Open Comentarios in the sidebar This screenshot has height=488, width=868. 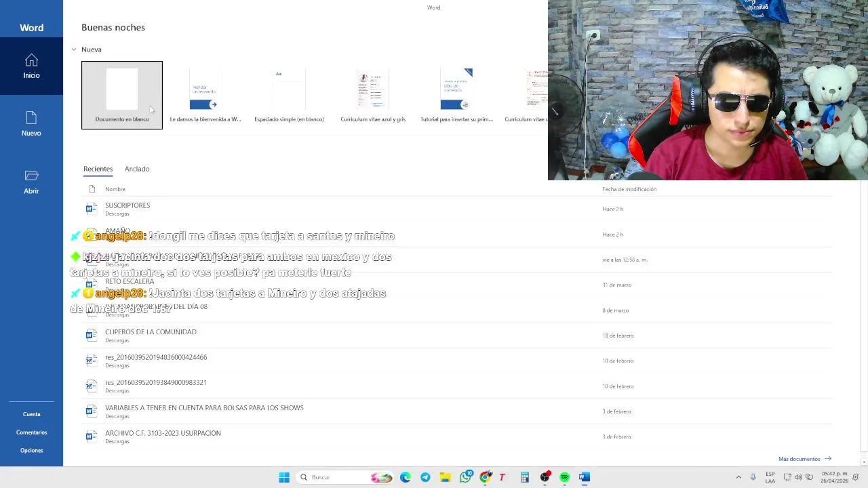tap(31, 432)
